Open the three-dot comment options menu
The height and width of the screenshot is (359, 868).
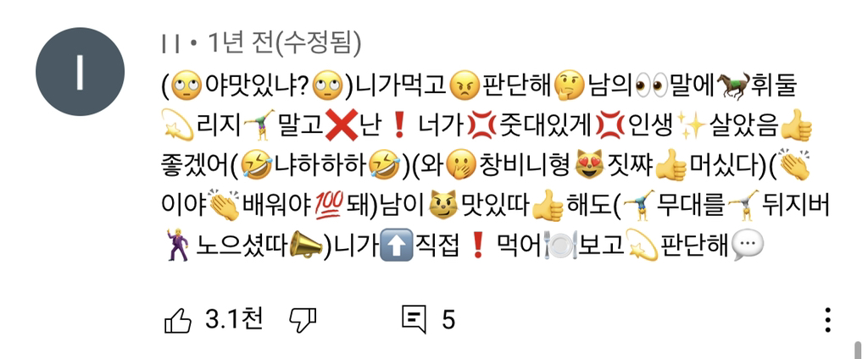pyautogui.click(x=827, y=320)
